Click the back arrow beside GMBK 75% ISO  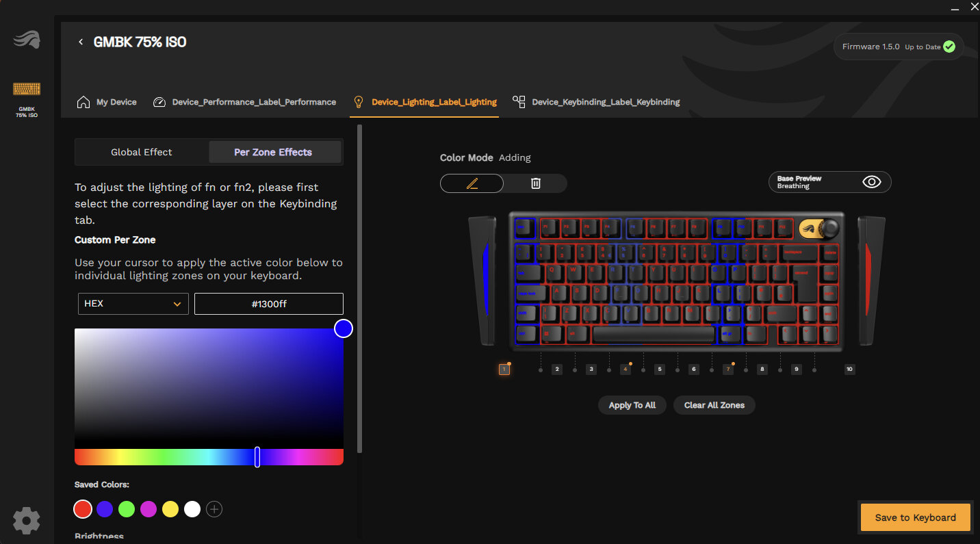(x=81, y=42)
